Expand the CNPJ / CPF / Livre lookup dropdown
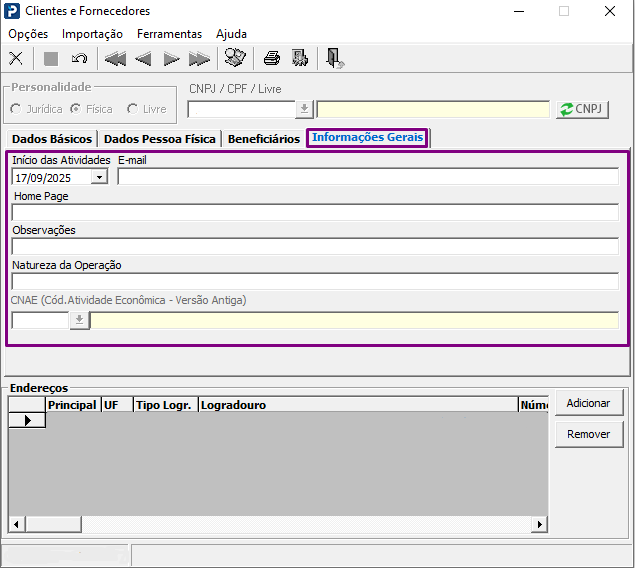The height and width of the screenshot is (568, 635). point(304,110)
